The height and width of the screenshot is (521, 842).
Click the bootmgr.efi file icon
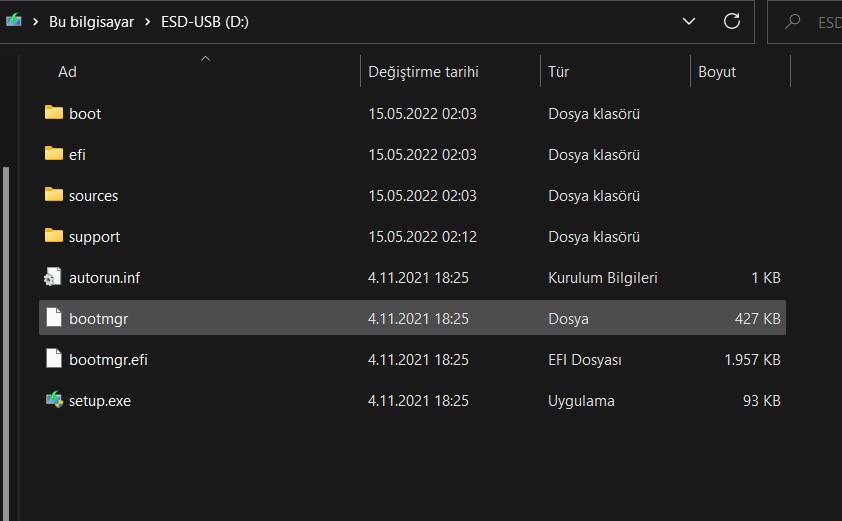pyautogui.click(x=54, y=359)
